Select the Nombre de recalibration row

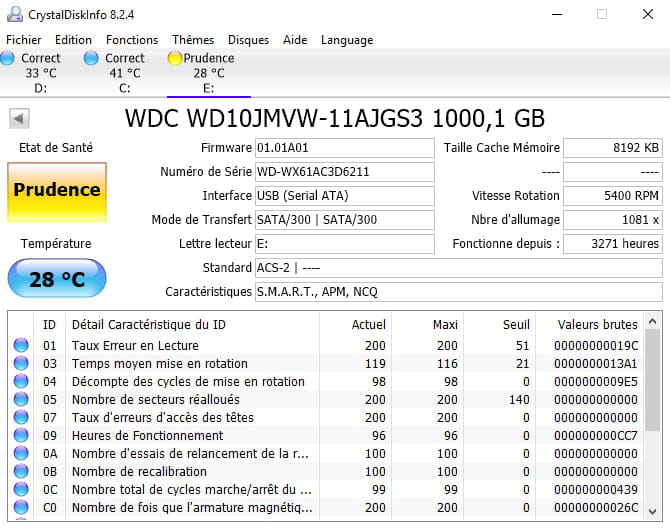click(326, 471)
